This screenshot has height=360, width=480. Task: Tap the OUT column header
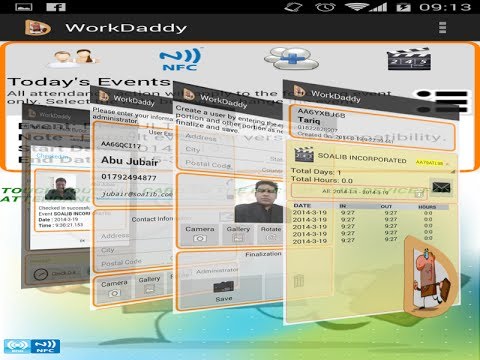(386, 207)
